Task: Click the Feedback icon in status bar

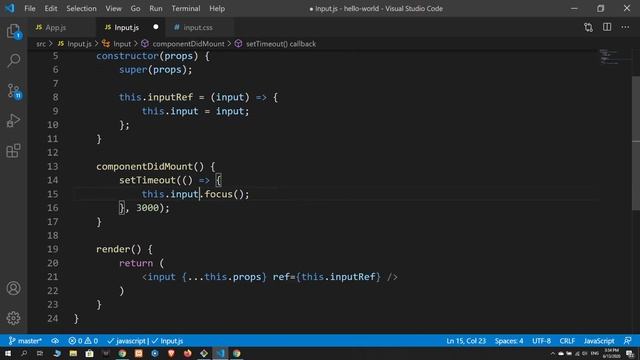Action: [628, 341]
